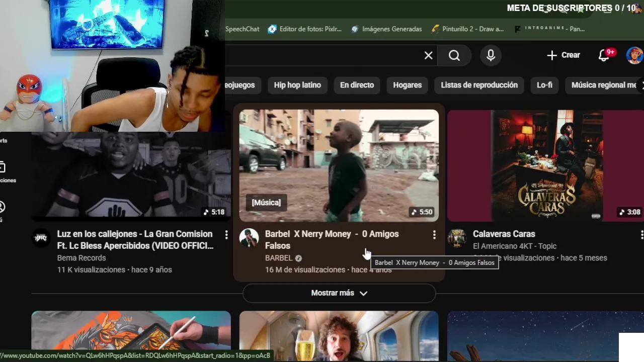Open the Bema Records channel avatar

click(x=41, y=238)
